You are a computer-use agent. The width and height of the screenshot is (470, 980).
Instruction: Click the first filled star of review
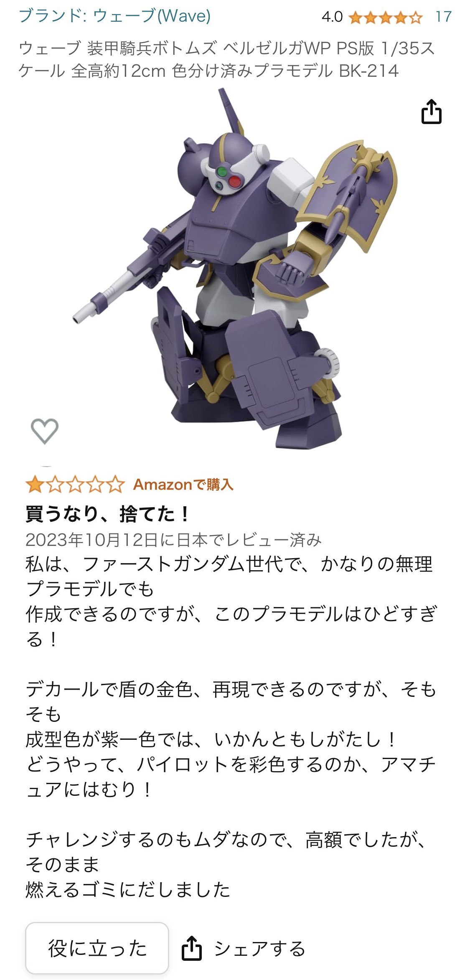point(35,485)
